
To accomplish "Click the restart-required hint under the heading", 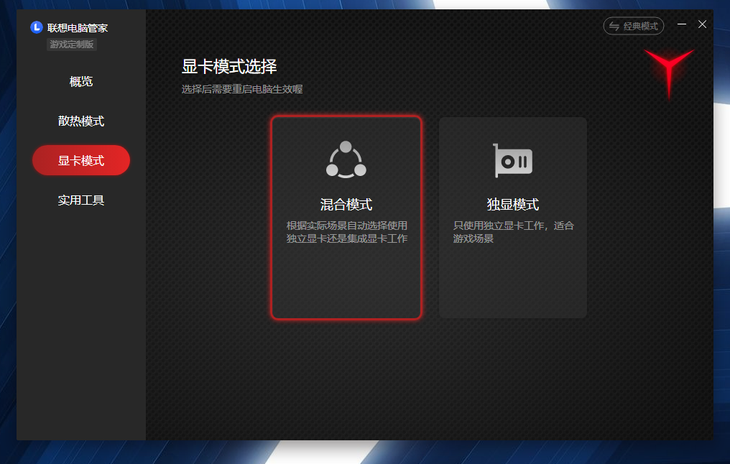I will coord(242,89).
